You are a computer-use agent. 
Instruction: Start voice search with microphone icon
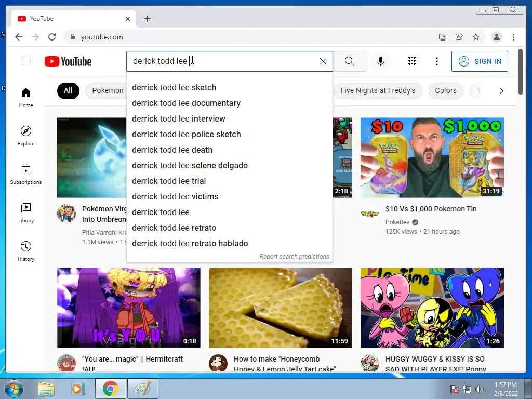[381, 61]
